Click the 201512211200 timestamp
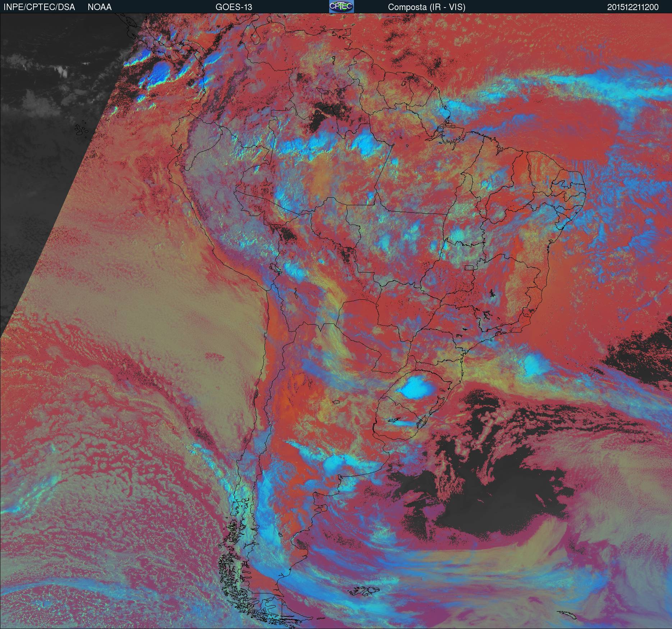Image resolution: width=672 pixels, height=629 pixels. [x=633, y=7]
